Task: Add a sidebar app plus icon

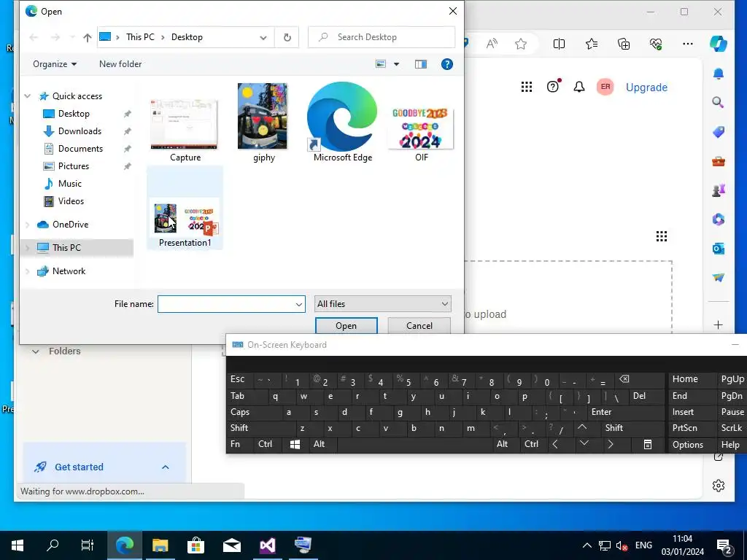Action: click(x=718, y=324)
